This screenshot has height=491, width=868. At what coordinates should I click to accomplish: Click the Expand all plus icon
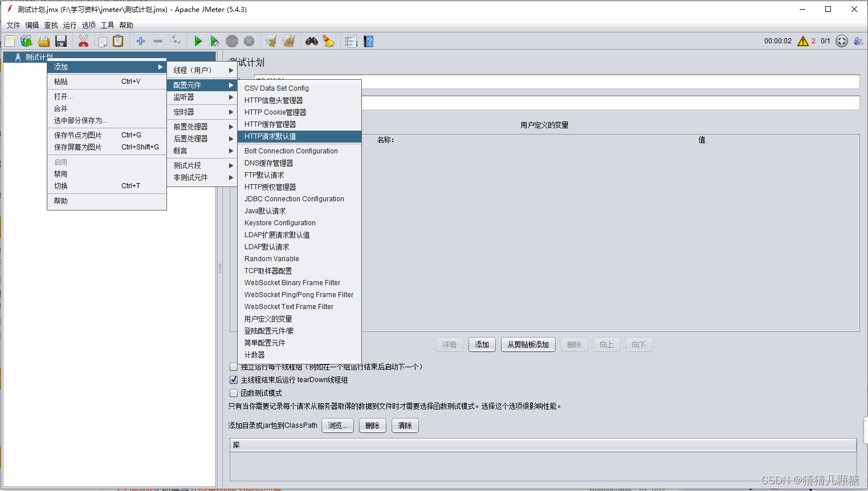[x=141, y=41]
